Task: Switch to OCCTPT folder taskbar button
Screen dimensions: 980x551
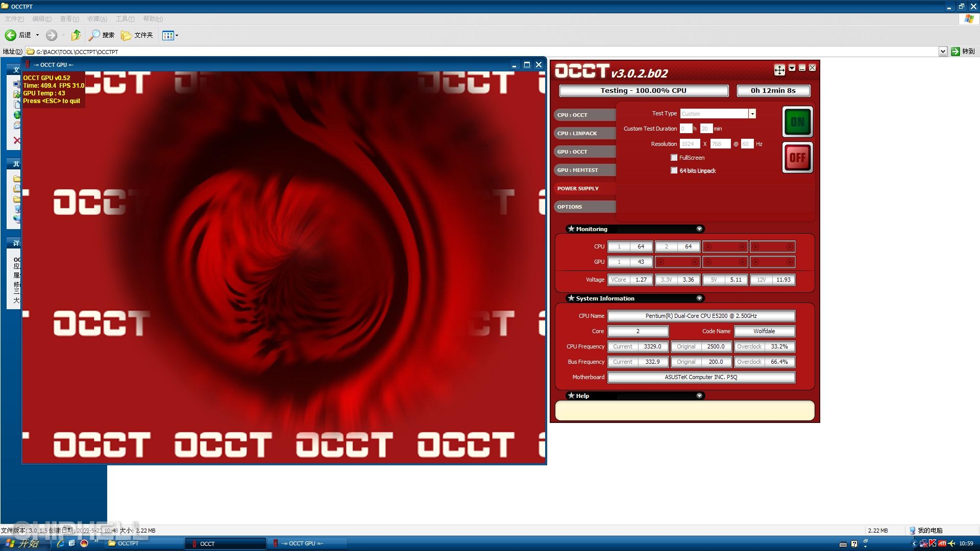Action: point(143,544)
